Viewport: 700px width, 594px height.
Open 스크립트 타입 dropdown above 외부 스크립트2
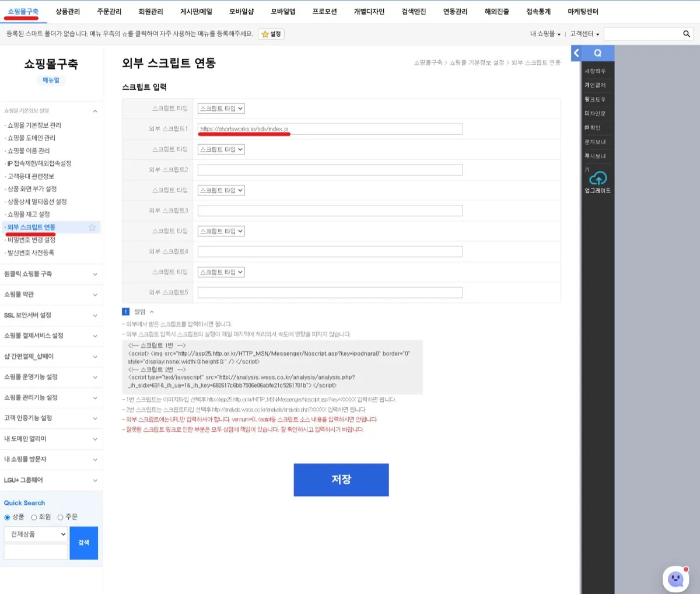[x=221, y=149]
